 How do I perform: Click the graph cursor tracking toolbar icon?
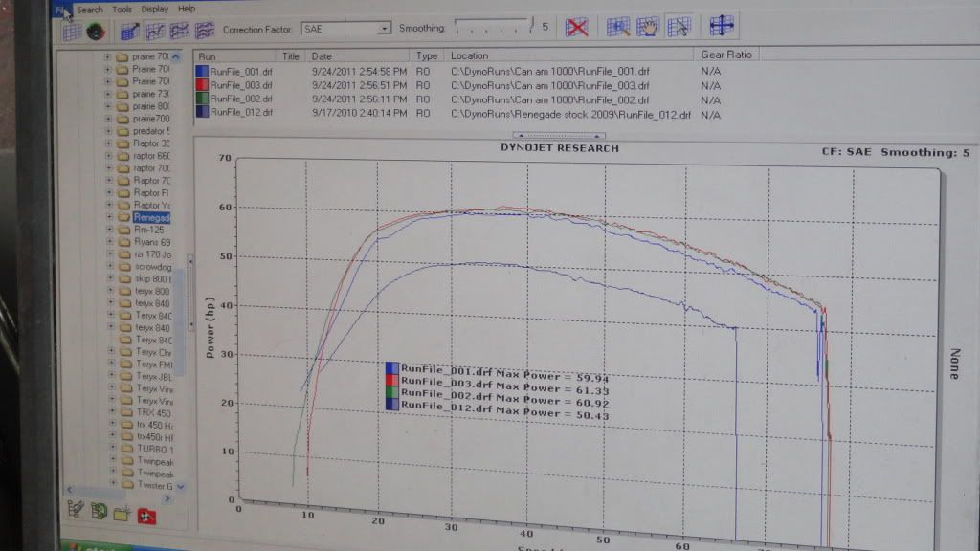pos(679,27)
